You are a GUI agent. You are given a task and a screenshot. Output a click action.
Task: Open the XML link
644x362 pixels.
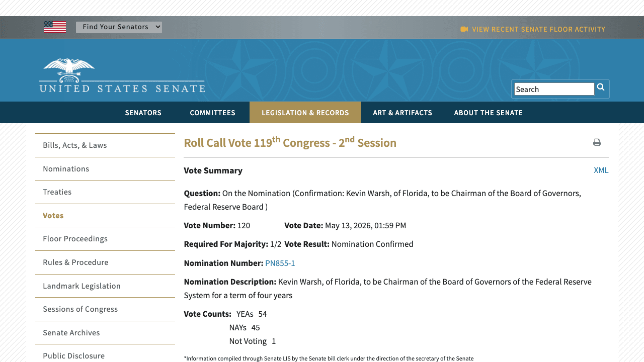point(601,170)
